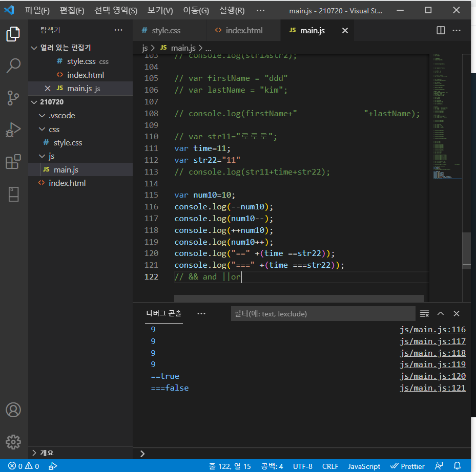The height and width of the screenshot is (472, 476).
Task: Open the 보기(V) menu
Action: (x=160, y=10)
